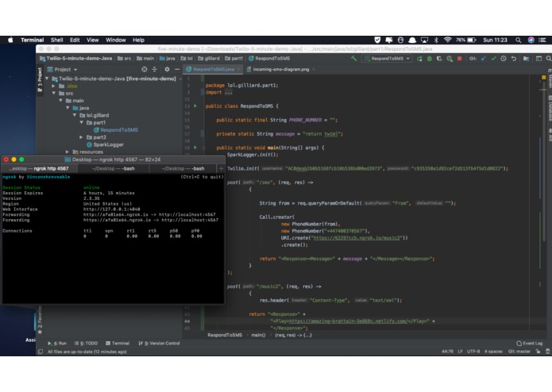Image resolution: width=552 pixels, height=392 pixels.
Task: Collapse the Twilio-5-minute-demo-Java root node
Action: click(x=47, y=79)
